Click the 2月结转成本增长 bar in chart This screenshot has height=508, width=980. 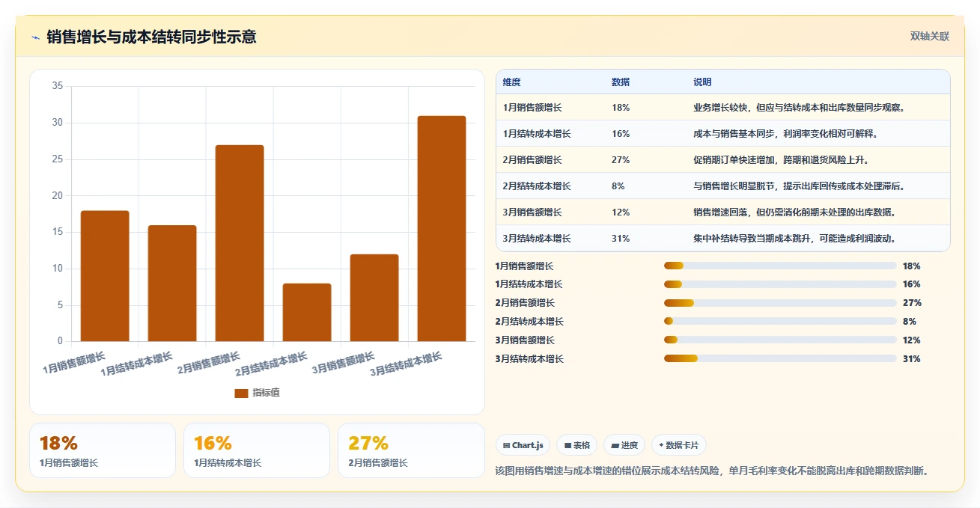(307, 313)
